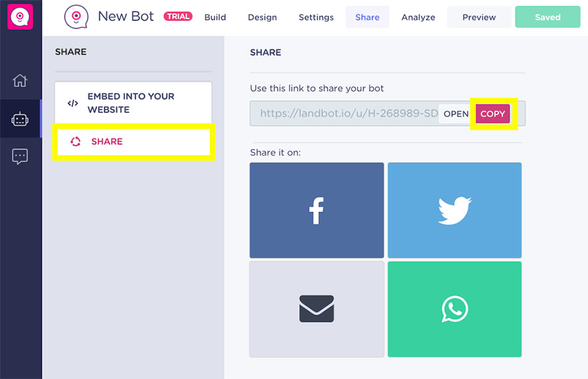The image size is (588, 379).
Task: Click the TRIAL badge
Action: [x=178, y=17]
